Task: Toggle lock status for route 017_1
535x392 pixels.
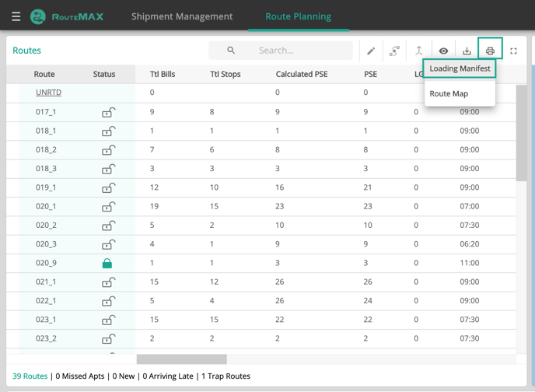Action: (x=108, y=113)
